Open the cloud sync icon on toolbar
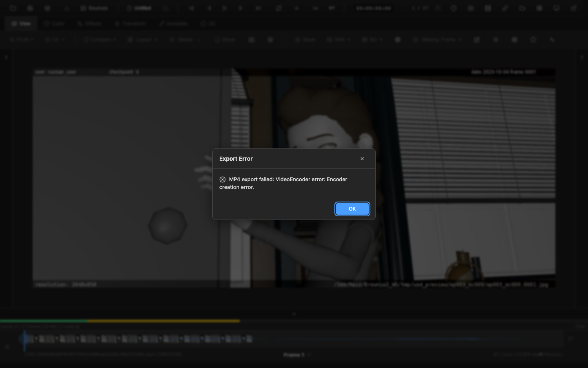This screenshot has width=588, height=368. coord(522,8)
